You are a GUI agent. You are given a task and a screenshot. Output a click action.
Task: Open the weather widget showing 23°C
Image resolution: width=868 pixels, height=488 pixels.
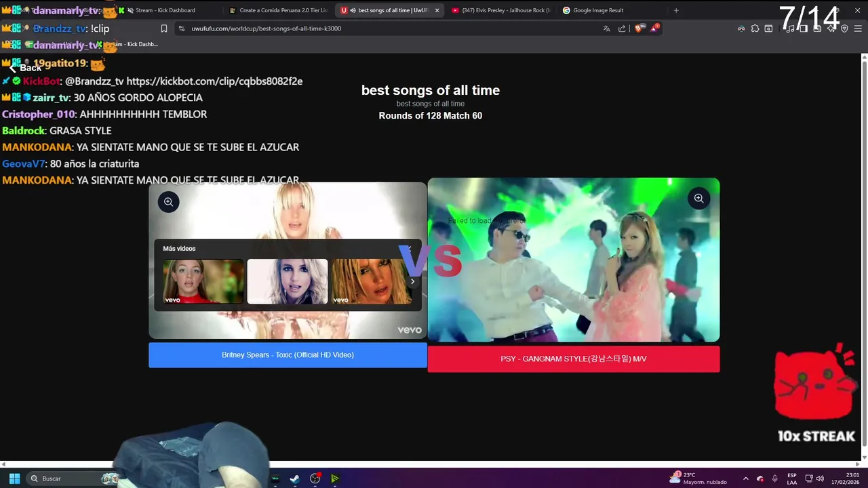(698, 479)
